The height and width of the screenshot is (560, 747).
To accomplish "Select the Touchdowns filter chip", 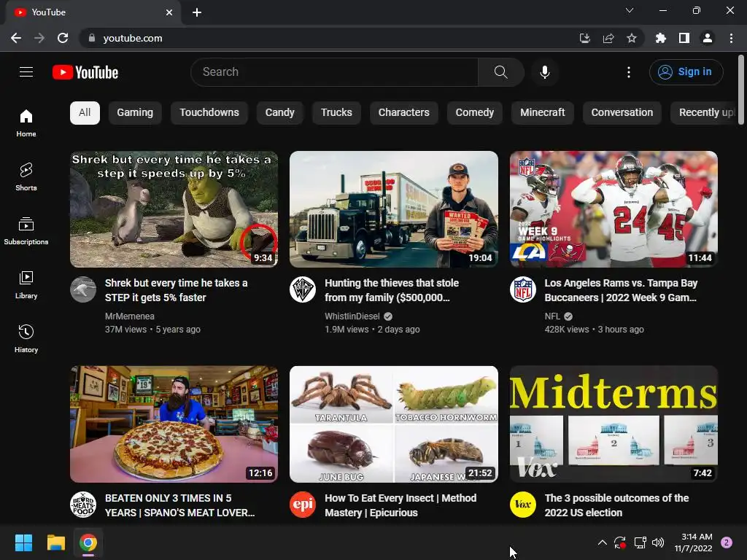I will [x=209, y=112].
